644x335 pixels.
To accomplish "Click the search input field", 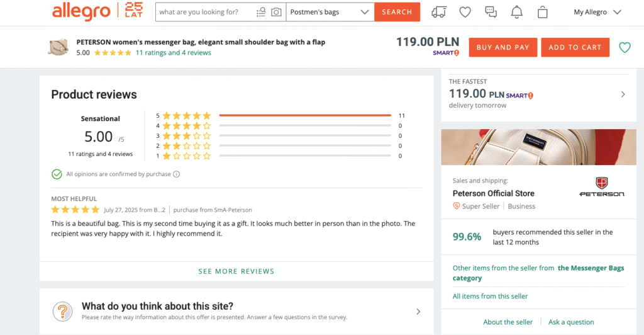I will tap(206, 12).
